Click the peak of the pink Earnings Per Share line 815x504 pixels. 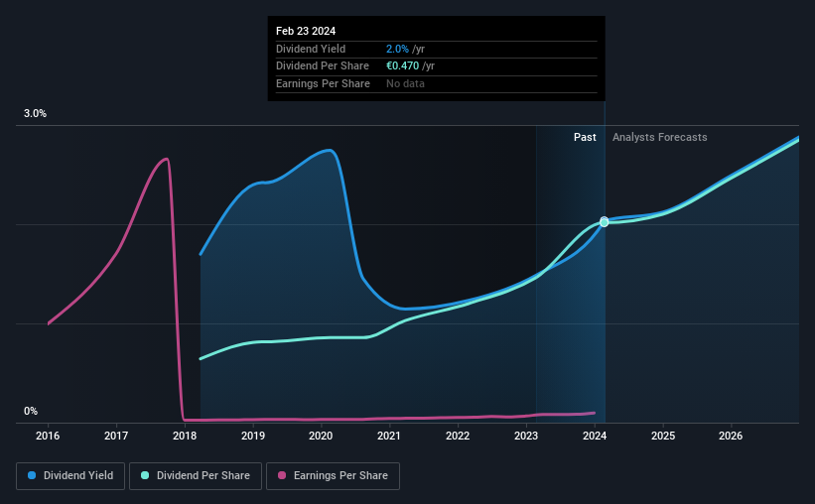[167, 159]
